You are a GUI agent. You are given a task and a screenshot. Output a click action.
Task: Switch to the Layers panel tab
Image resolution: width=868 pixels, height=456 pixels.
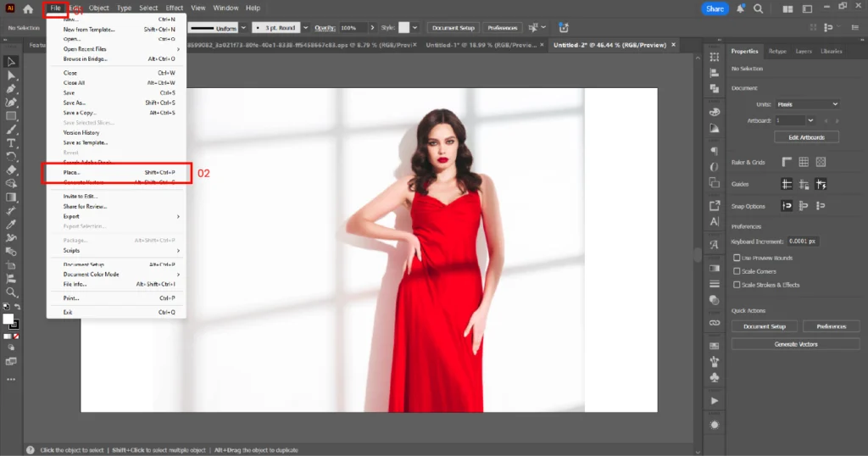804,52
